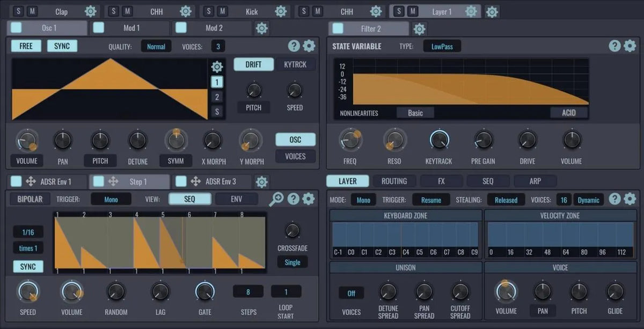Open the Layer 1 channel settings gear

[470, 11]
